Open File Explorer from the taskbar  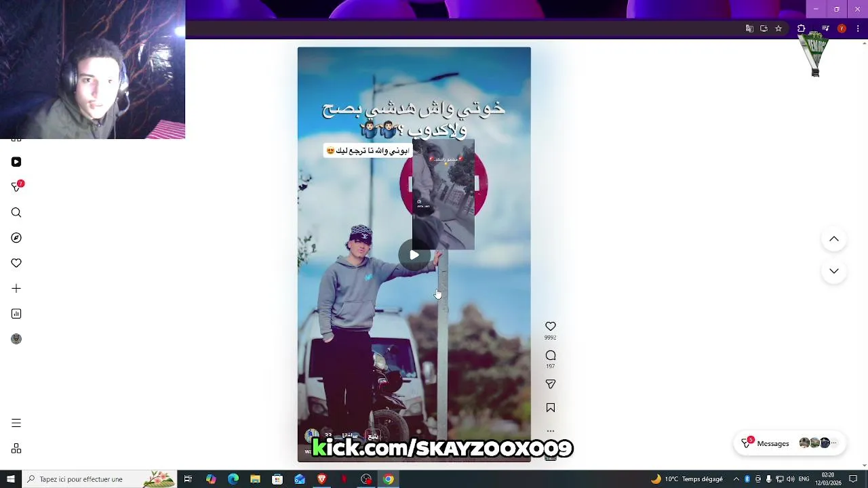tap(255, 479)
